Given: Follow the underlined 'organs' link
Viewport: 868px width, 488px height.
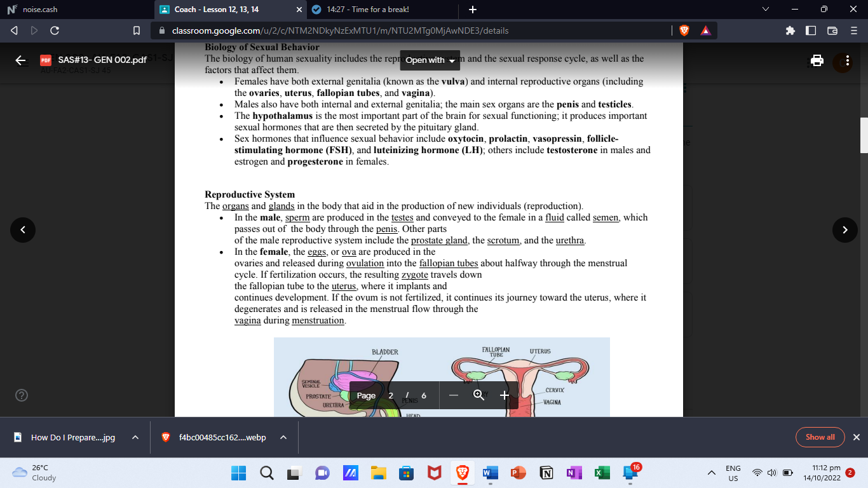Looking at the screenshot, I should [x=235, y=206].
